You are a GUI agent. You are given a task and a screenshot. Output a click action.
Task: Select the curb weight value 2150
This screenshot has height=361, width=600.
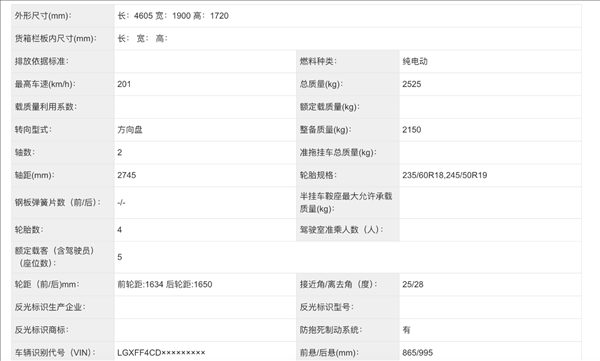pos(412,129)
